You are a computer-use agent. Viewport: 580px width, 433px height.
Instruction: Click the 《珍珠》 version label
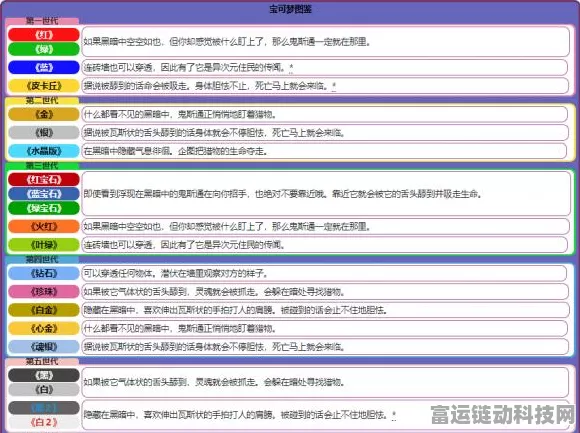[x=44, y=292]
